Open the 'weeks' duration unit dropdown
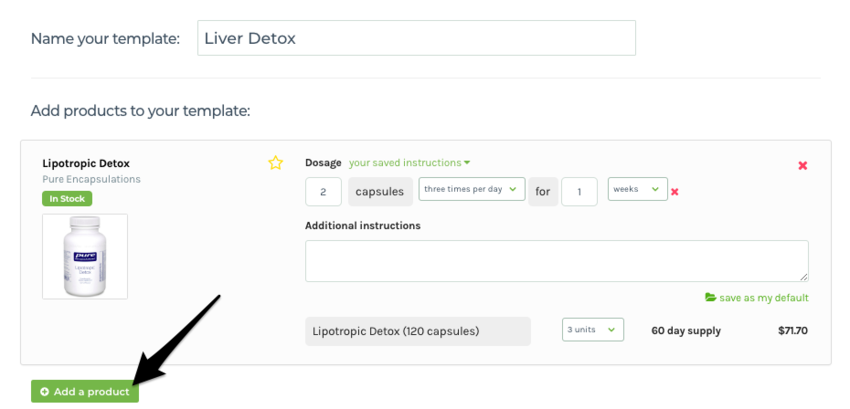Image resolution: width=850 pixels, height=409 pixels. click(x=637, y=189)
